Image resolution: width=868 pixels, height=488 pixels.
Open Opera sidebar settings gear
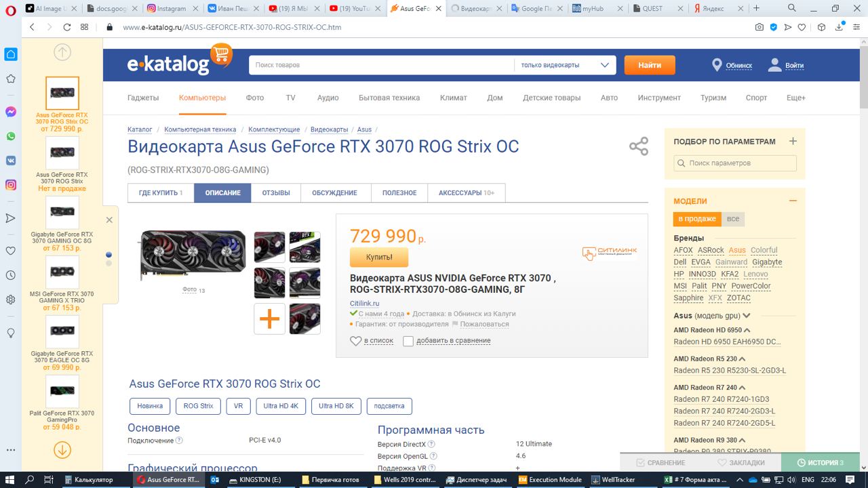[11, 300]
